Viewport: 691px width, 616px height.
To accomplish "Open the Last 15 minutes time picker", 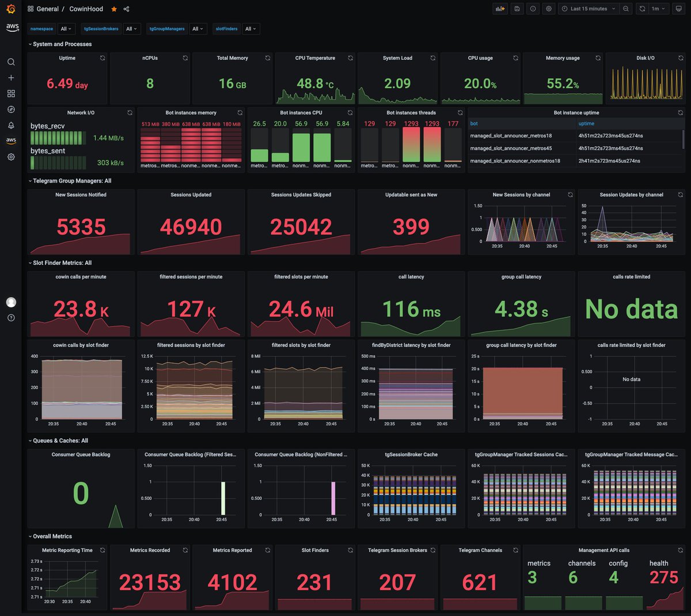I will (589, 9).
